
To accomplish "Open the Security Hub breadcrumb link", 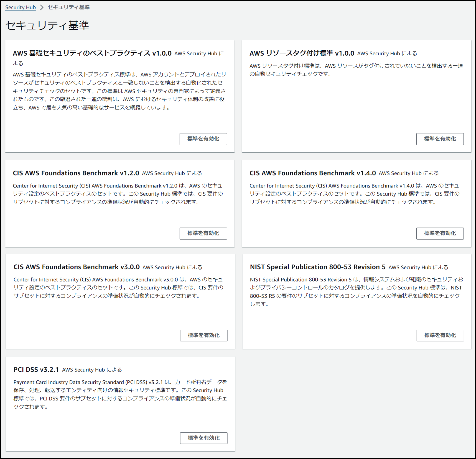I will pyautogui.click(x=20, y=7).
